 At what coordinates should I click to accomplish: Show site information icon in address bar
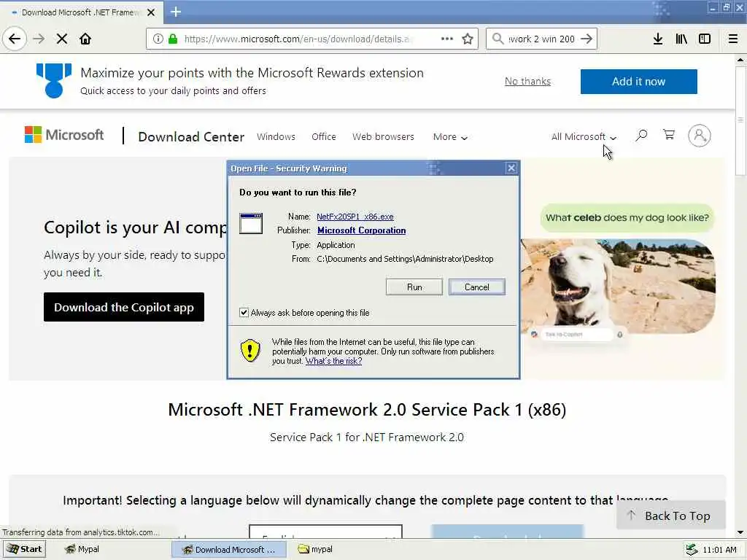[158, 39]
